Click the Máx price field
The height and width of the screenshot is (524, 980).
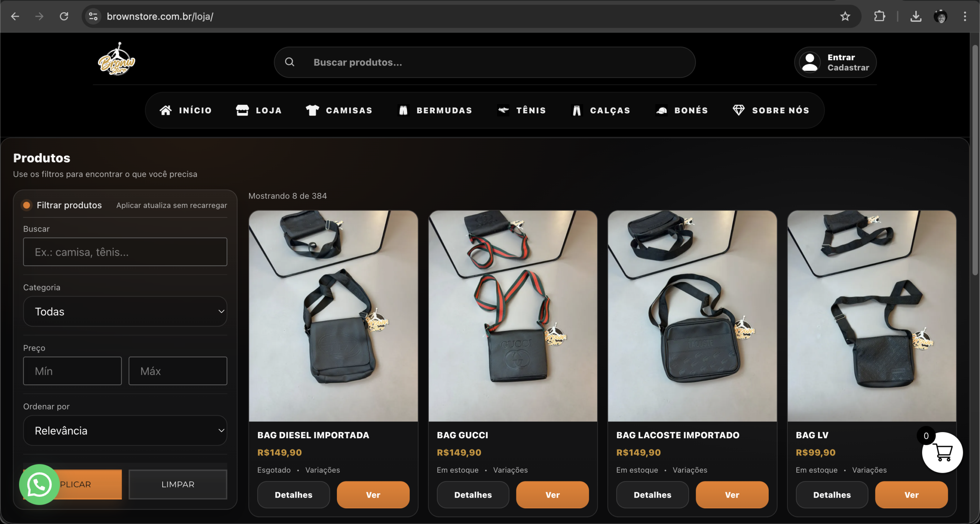coord(178,371)
